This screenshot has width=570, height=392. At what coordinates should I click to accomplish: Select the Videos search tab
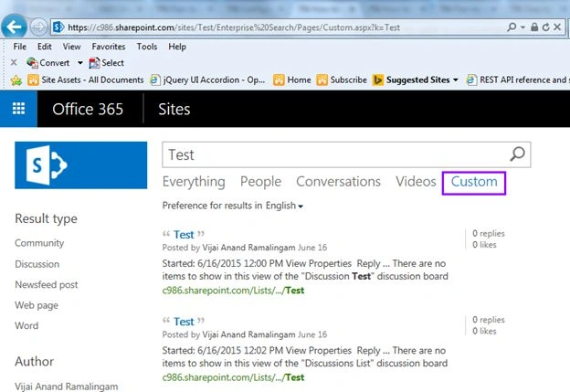tap(416, 182)
